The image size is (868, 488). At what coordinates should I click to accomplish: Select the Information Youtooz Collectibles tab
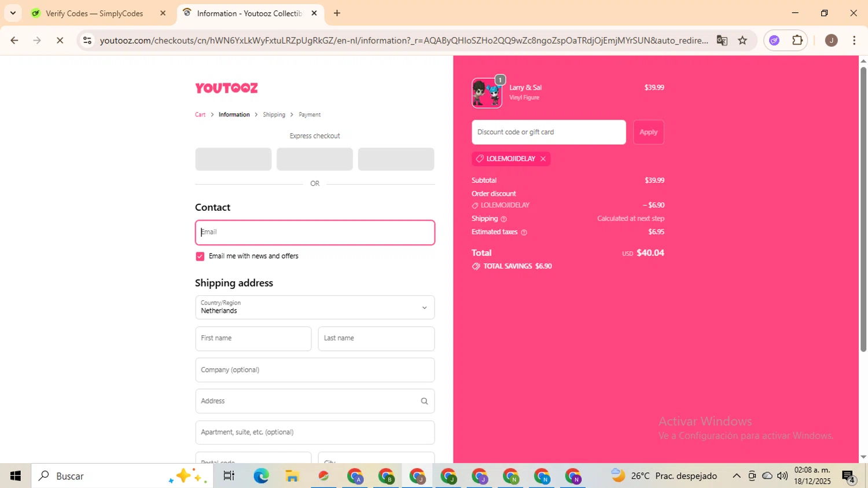(x=249, y=13)
